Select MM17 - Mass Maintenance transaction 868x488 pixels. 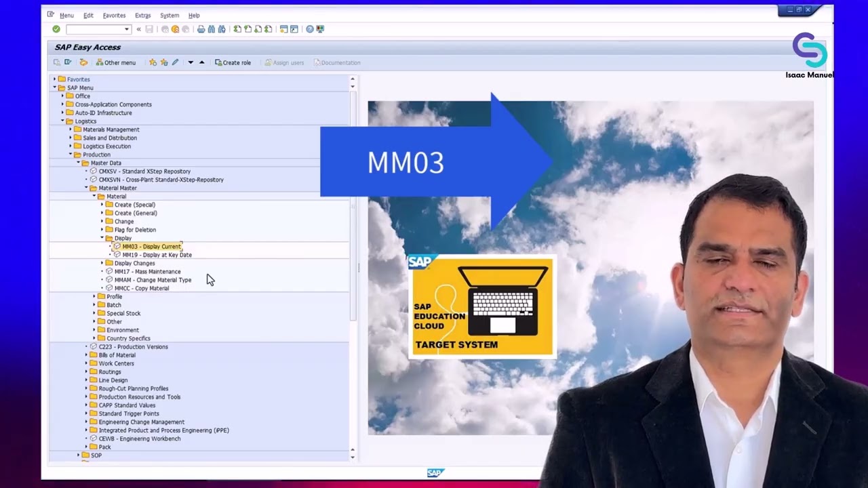pyautogui.click(x=147, y=272)
